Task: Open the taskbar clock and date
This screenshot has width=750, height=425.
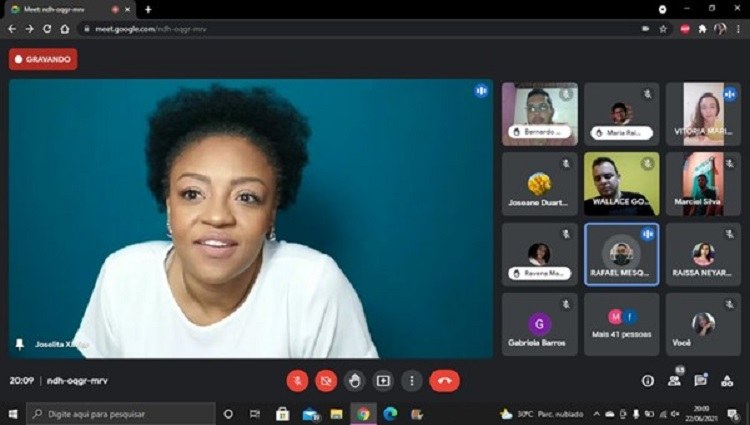Action: pos(701,414)
